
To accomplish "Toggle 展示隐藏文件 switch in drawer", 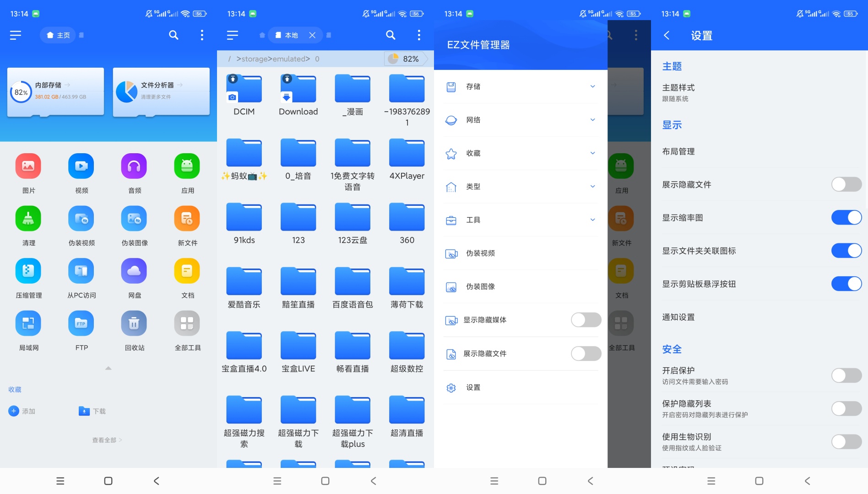I will [586, 354].
